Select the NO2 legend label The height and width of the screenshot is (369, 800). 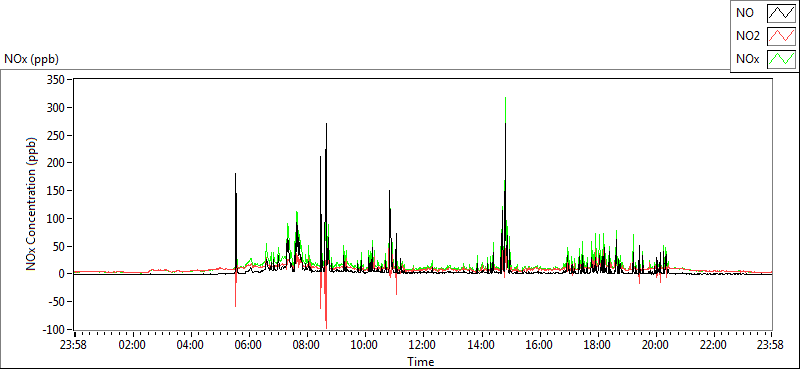pyautogui.click(x=748, y=36)
